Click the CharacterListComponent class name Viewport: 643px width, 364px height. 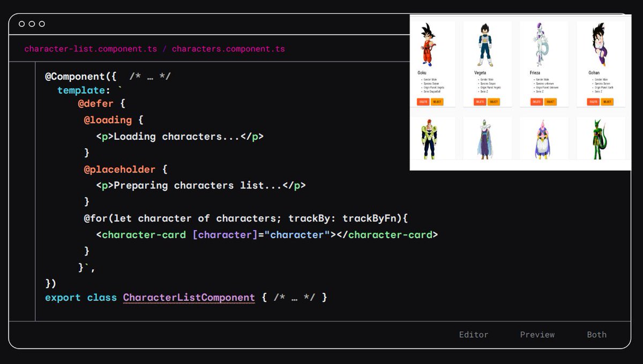pos(189,297)
